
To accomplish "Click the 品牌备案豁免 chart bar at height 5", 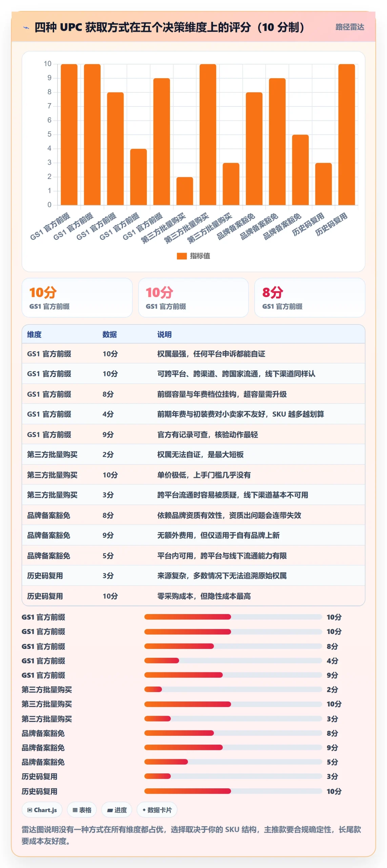I will pyautogui.click(x=300, y=170).
